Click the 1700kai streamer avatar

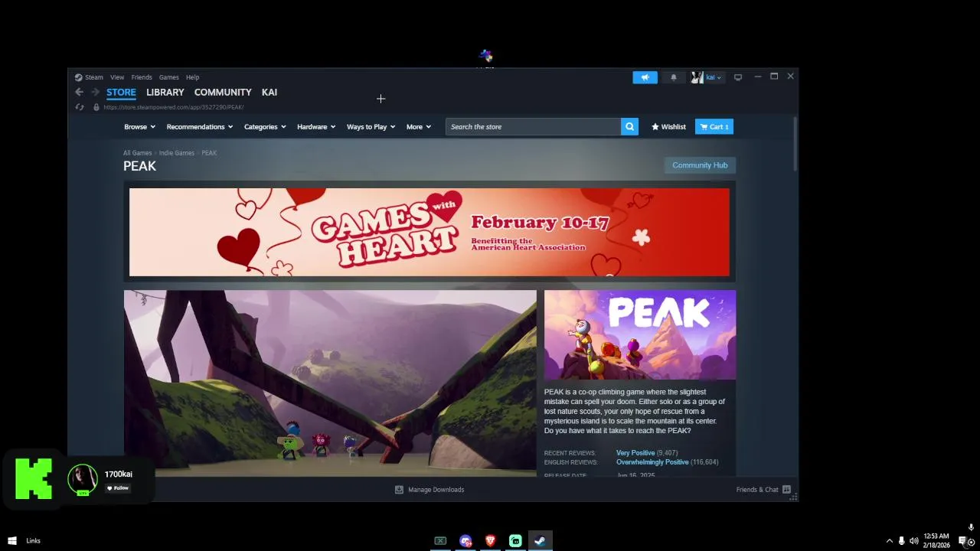tap(83, 479)
